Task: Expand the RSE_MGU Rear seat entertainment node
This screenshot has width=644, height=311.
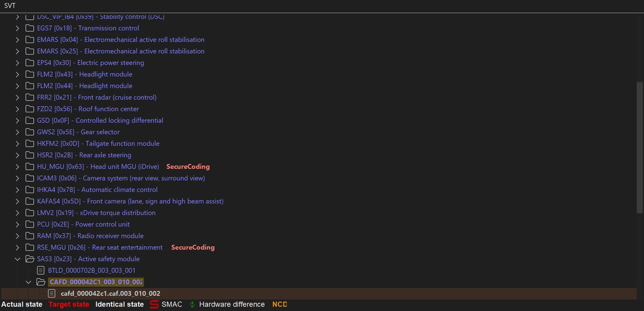Action: (17, 248)
